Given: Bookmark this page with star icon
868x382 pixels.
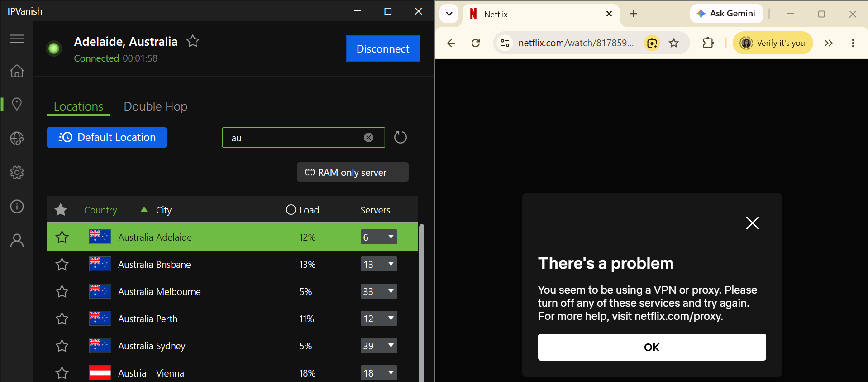Looking at the screenshot, I should (x=674, y=43).
